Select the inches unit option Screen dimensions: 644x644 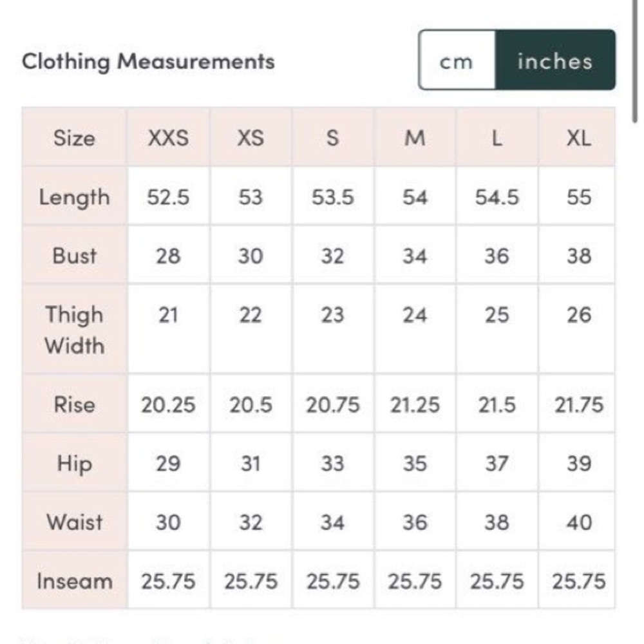click(555, 60)
